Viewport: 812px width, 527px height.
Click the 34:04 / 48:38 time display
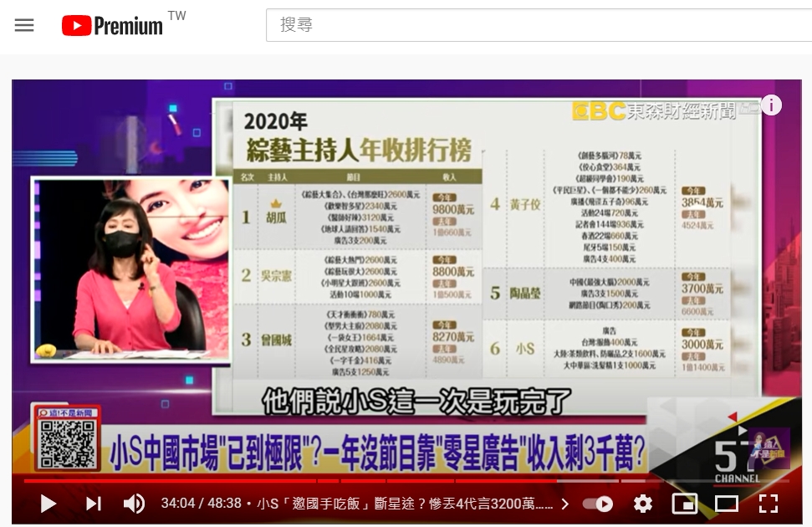[x=201, y=504]
